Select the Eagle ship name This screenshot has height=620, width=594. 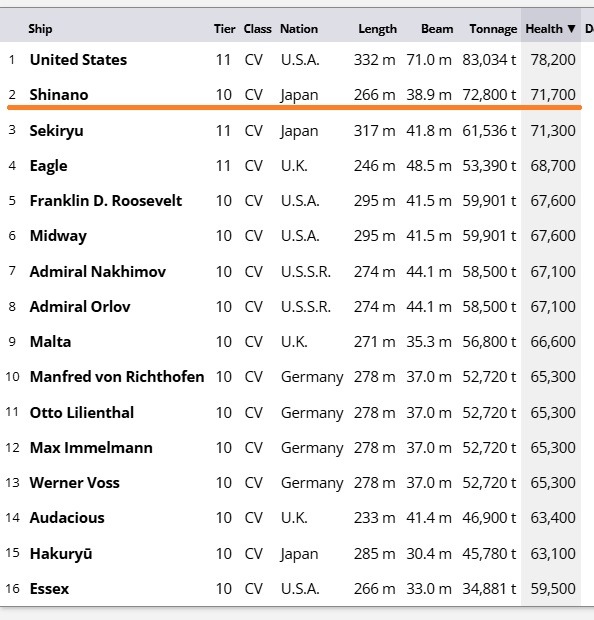click(x=48, y=166)
